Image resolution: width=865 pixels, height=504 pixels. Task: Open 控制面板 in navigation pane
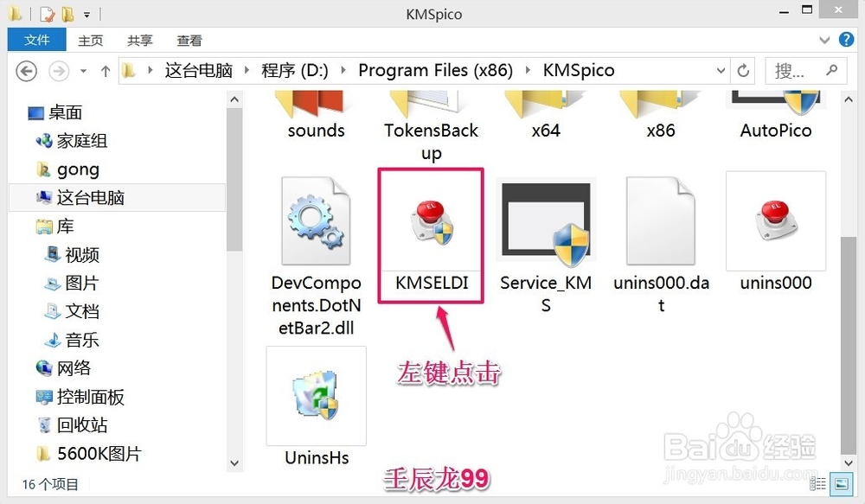pyautogui.click(x=91, y=397)
